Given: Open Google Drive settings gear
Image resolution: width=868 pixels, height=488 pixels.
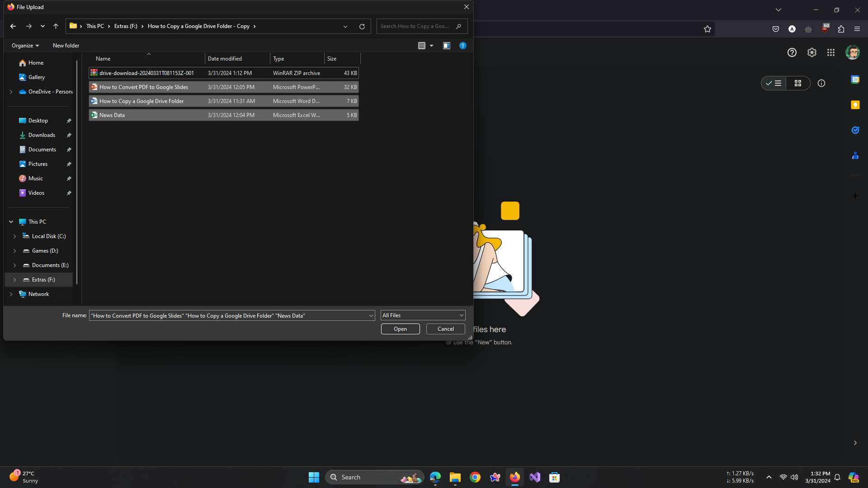Looking at the screenshot, I should (812, 52).
